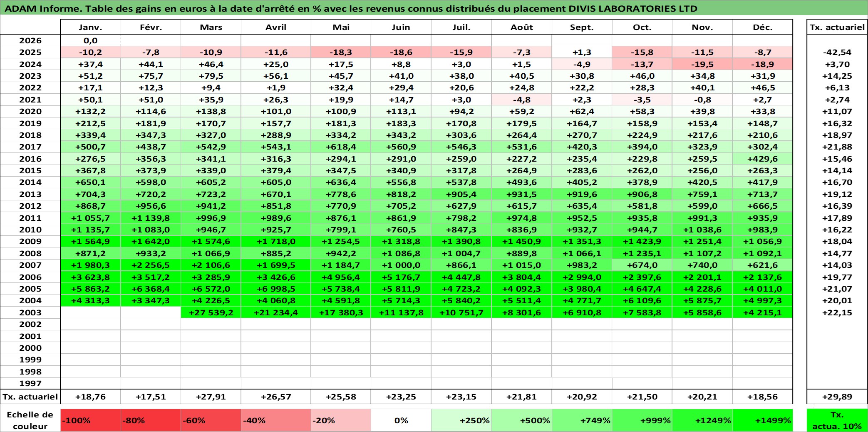This screenshot has height=432, width=868.
Task: Click the +1499% bright green swatch
Action: click(763, 420)
